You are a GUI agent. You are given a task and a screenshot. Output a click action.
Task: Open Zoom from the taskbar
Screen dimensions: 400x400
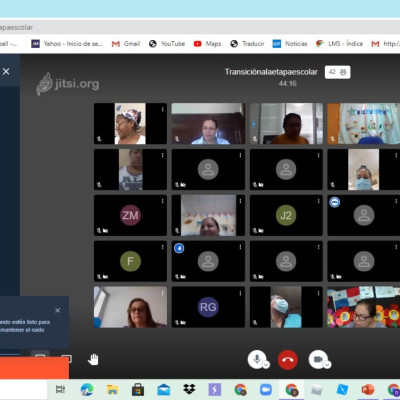266,389
